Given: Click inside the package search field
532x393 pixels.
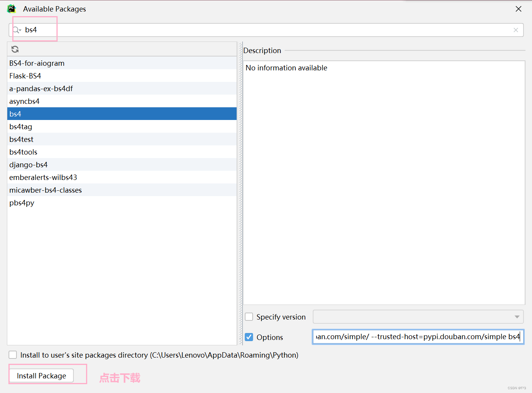Looking at the screenshot, I should pyautogui.click(x=266, y=30).
